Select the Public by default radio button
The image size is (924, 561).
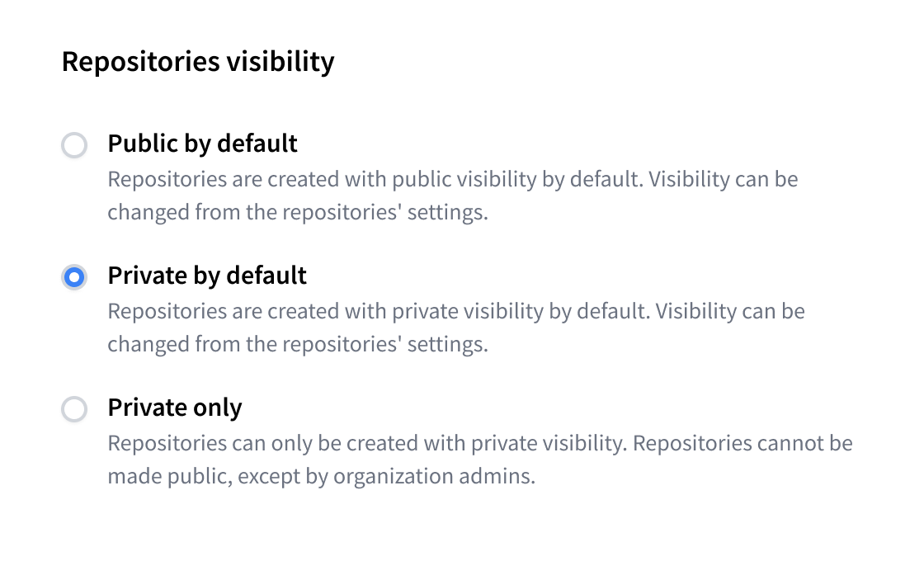(74, 146)
